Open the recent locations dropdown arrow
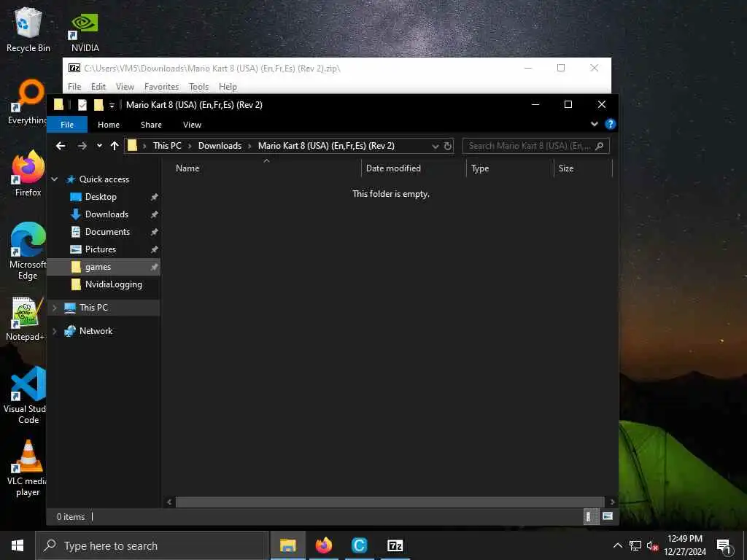 (99, 146)
